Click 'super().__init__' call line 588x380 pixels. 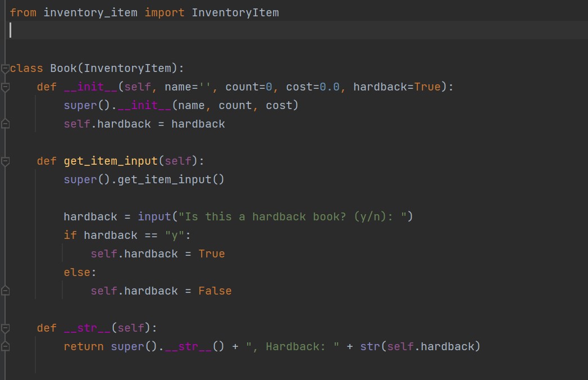point(181,105)
